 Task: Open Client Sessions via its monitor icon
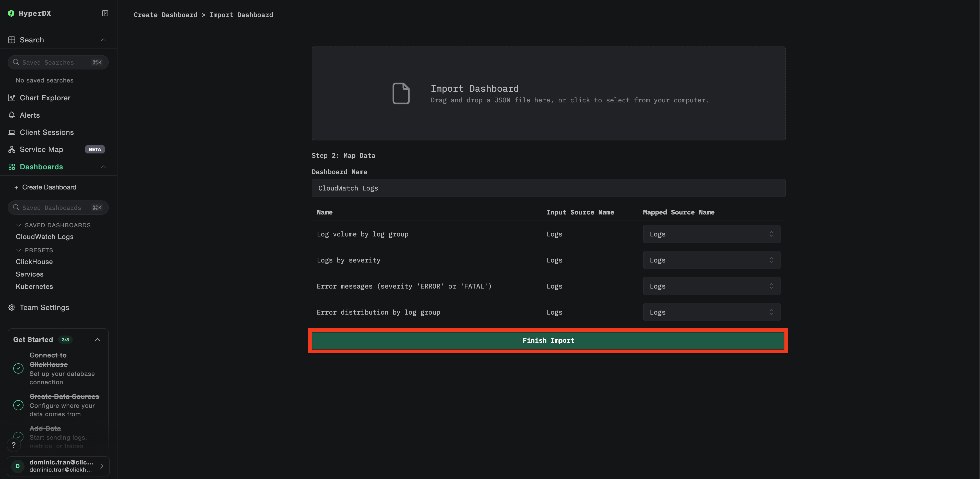click(11, 132)
